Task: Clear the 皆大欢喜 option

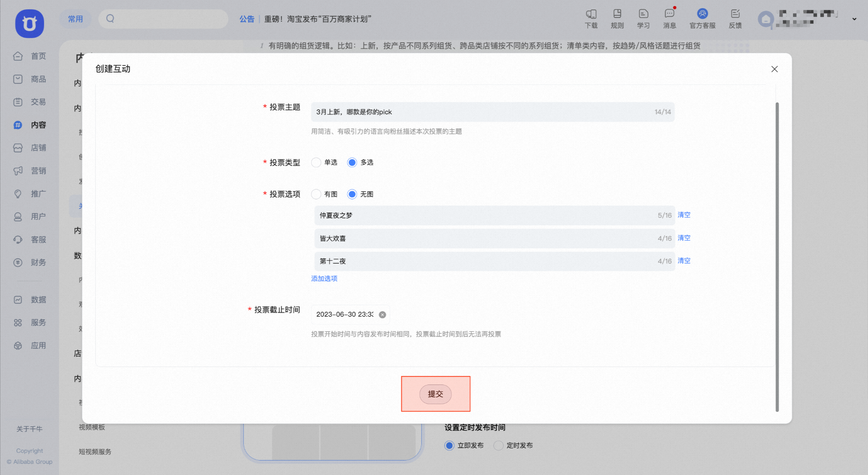Action: [x=684, y=238]
